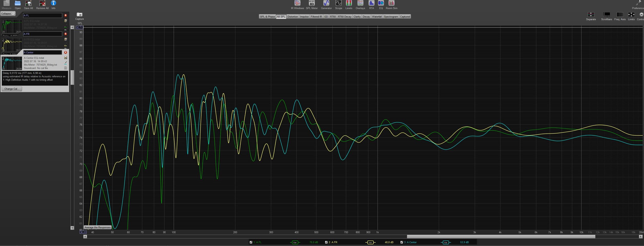Select measurement 3 A Center thumbnail
The image size is (644, 246).
coord(12,63)
